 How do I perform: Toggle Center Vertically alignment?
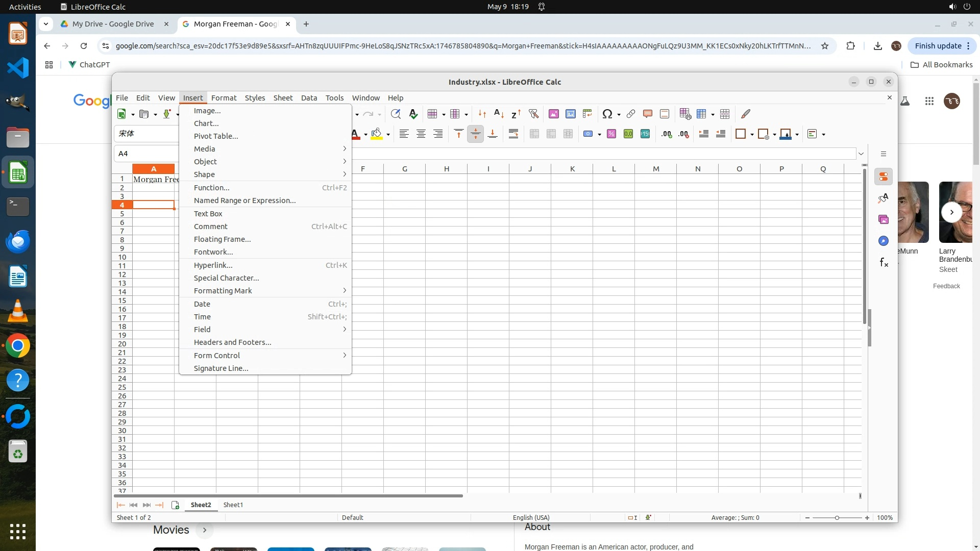click(x=475, y=134)
